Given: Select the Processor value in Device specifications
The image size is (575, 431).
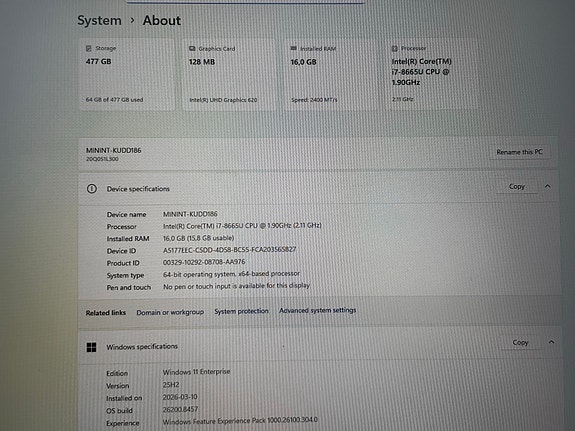Looking at the screenshot, I should point(242,226).
